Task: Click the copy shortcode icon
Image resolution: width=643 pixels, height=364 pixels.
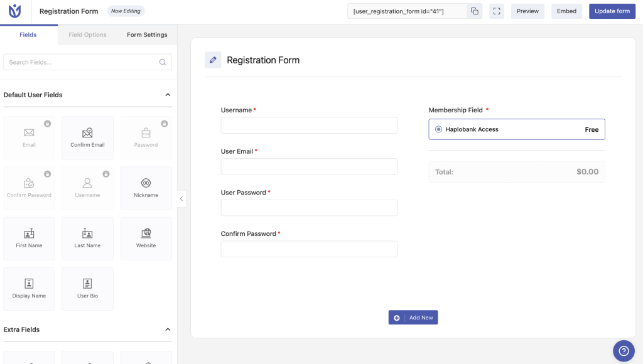Action: [x=475, y=11]
